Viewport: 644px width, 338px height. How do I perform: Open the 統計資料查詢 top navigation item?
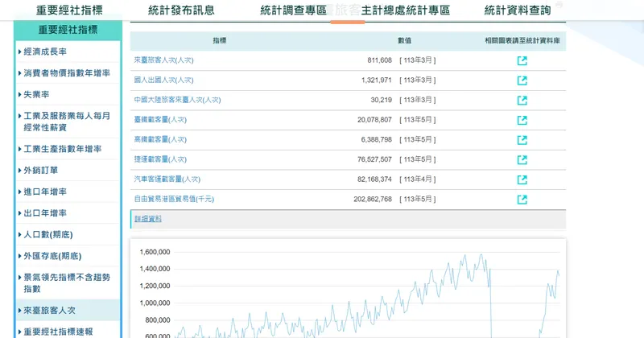coord(518,10)
